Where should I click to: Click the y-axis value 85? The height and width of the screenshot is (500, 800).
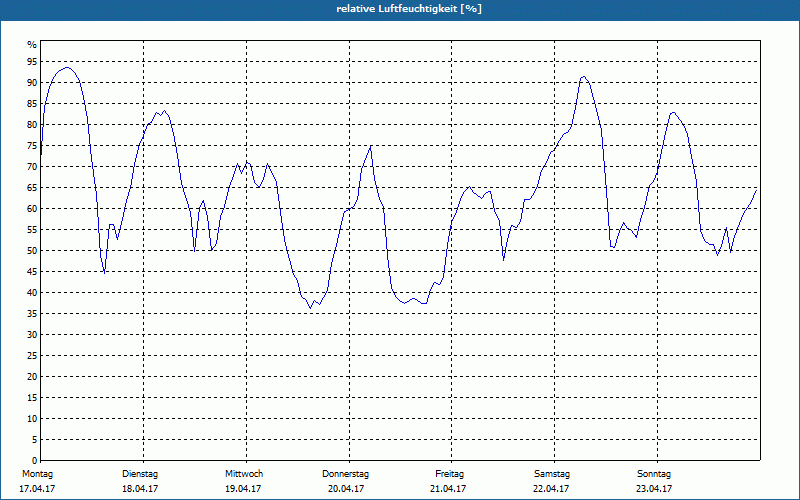tap(32, 104)
